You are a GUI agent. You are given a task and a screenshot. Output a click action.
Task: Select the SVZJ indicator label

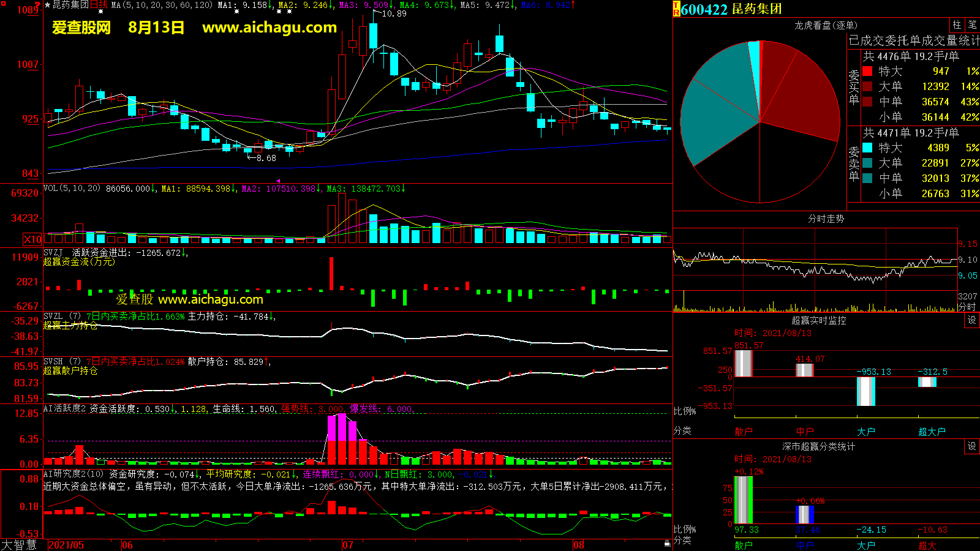(x=53, y=252)
